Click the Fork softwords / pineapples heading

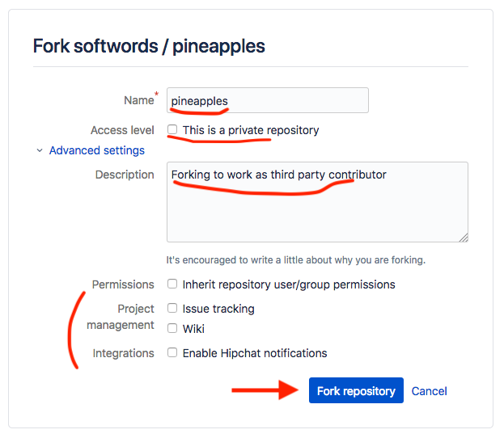149,45
